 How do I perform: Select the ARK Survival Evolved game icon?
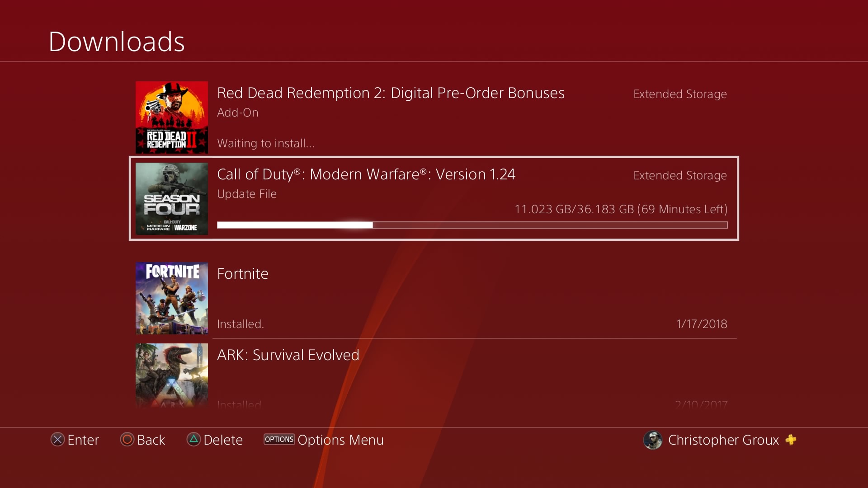(172, 375)
